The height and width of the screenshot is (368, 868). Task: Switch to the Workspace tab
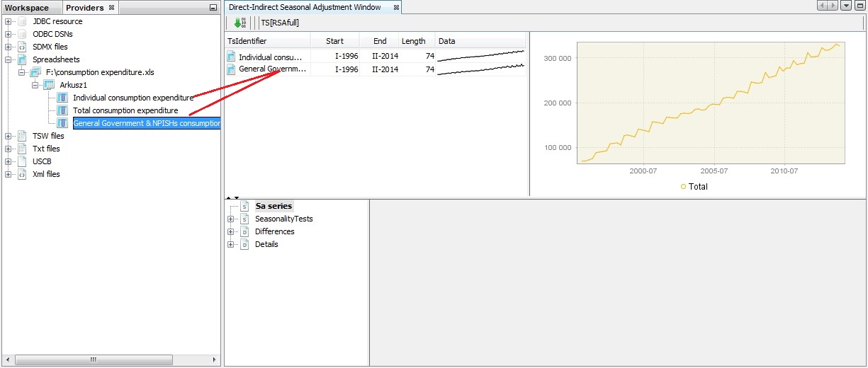27,8
